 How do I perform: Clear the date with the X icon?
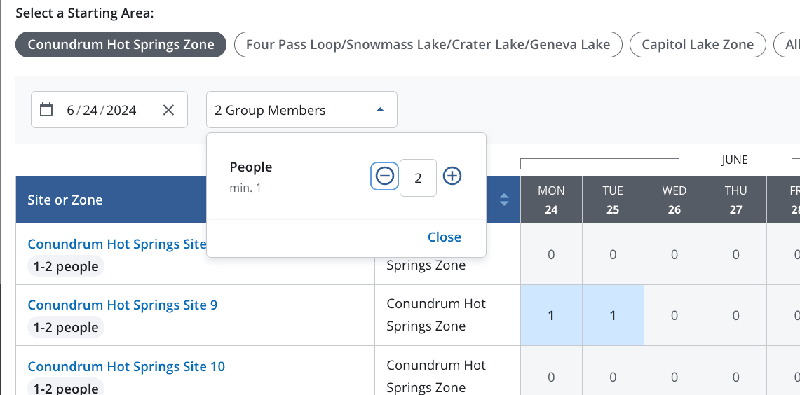pos(168,110)
